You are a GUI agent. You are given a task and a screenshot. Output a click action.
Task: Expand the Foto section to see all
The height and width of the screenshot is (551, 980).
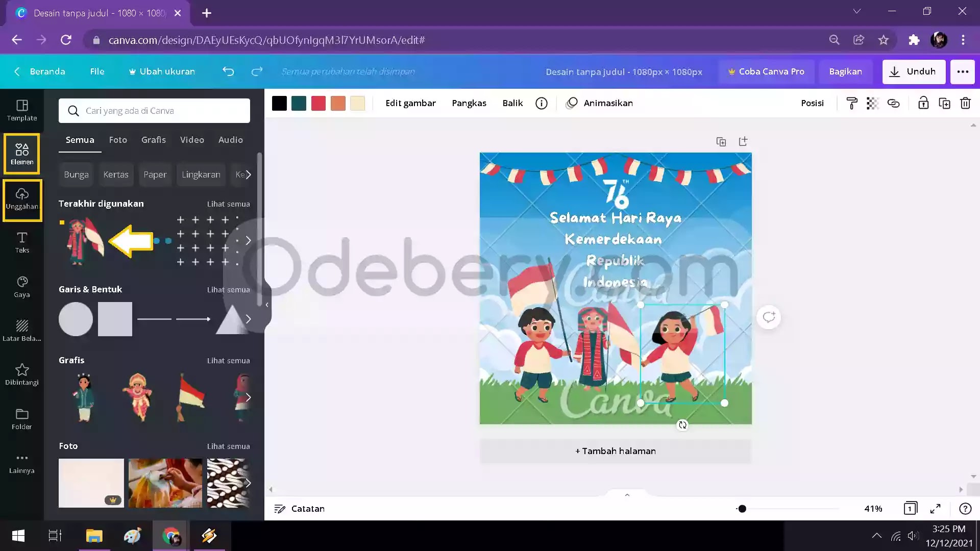[229, 445]
